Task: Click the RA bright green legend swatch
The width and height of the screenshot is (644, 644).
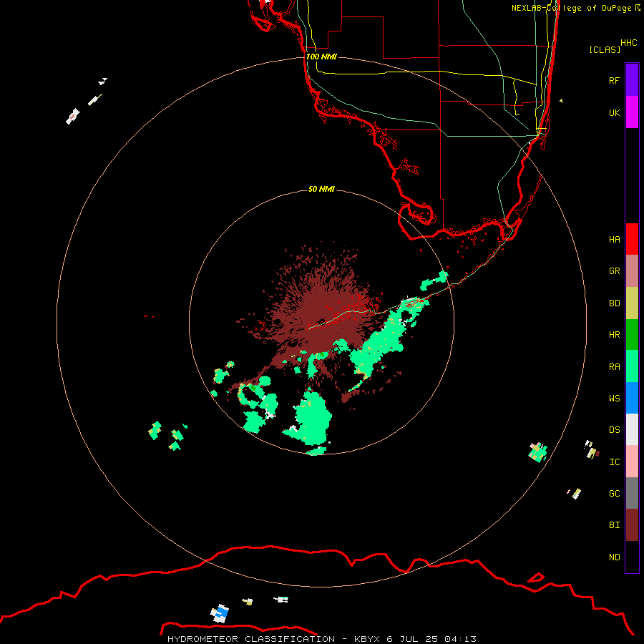Action: tap(632, 366)
